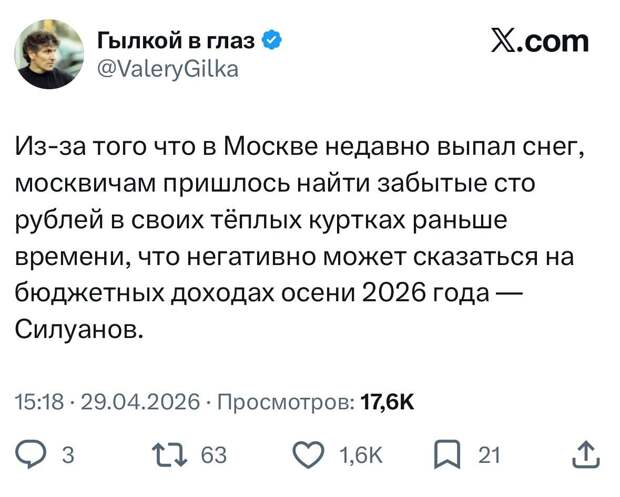Click the retweet count 63
This screenshot has height=497, width=620.
(213, 456)
